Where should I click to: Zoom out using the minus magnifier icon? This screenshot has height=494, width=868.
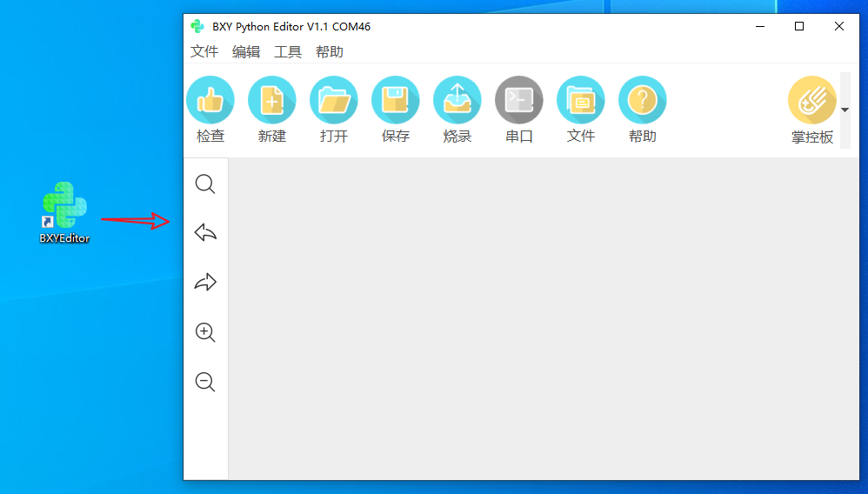205,382
